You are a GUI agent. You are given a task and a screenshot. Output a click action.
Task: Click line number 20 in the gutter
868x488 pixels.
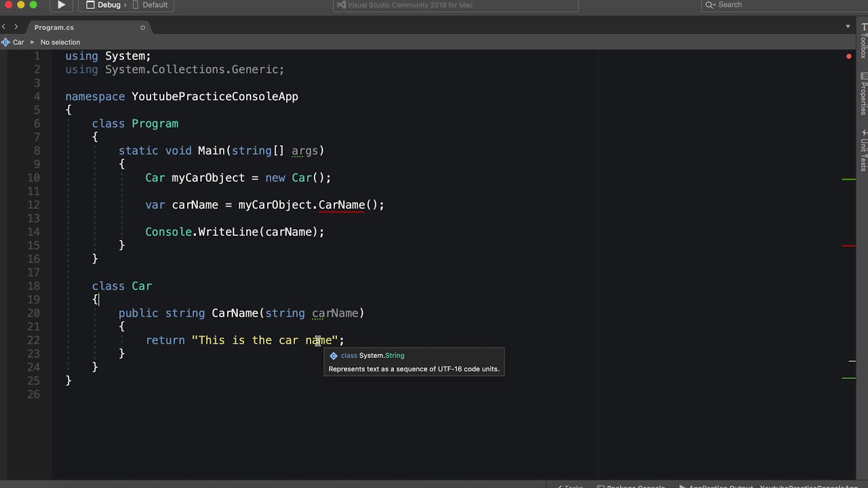(x=35, y=313)
